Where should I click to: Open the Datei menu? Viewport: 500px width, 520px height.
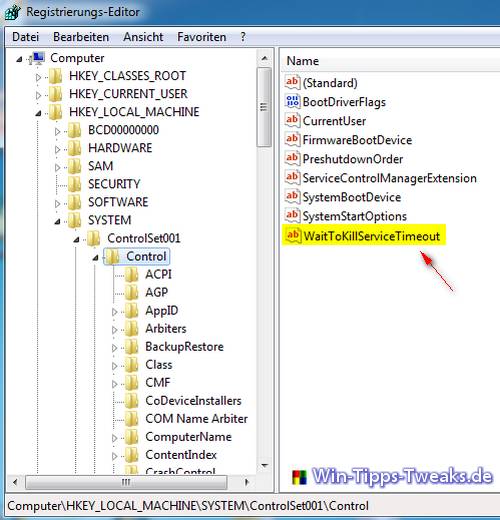25,37
